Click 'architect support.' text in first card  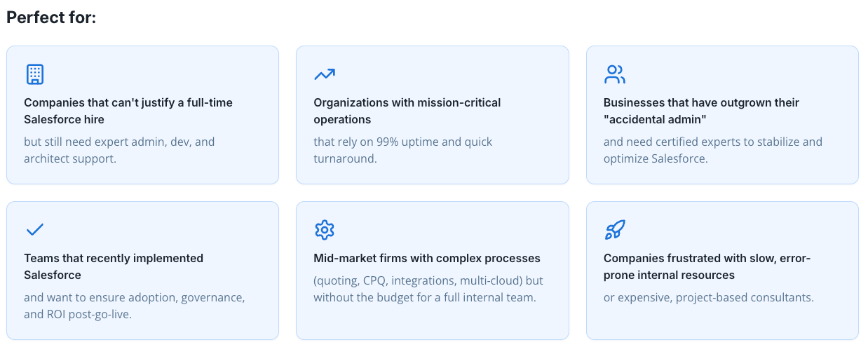70,158
